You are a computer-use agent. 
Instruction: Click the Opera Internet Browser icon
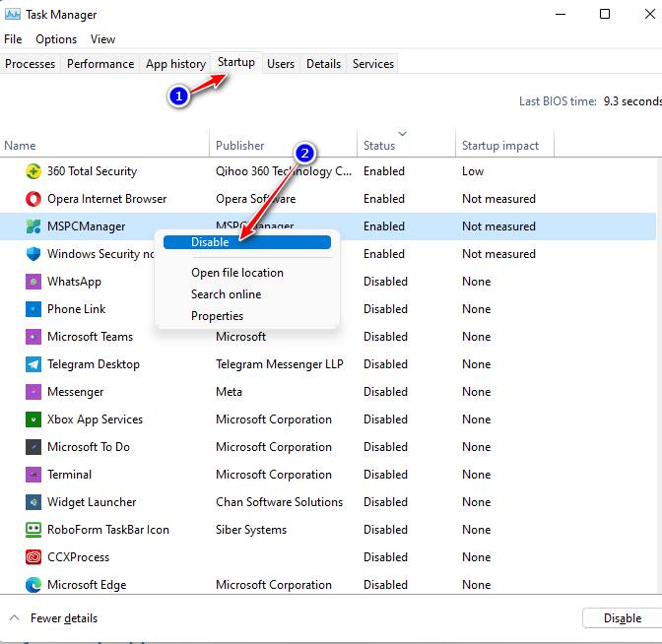(33, 199)
